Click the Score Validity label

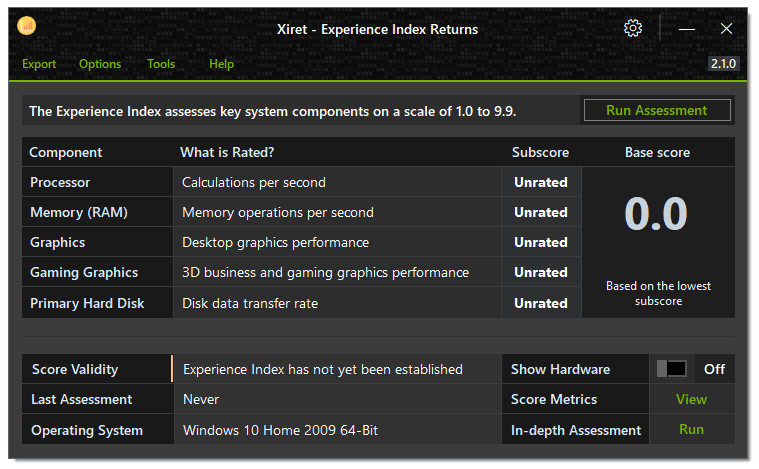(75, 369)
